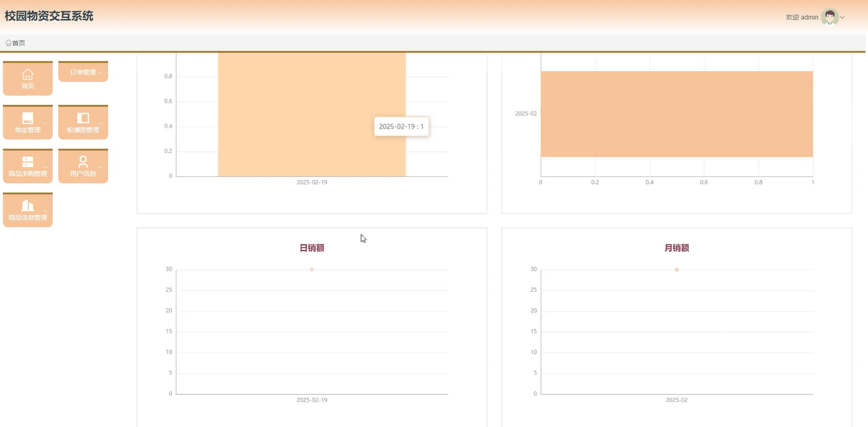
Task: Open the 订单管理 menu item
Action: pyautogui.click(x=83, y=73)
